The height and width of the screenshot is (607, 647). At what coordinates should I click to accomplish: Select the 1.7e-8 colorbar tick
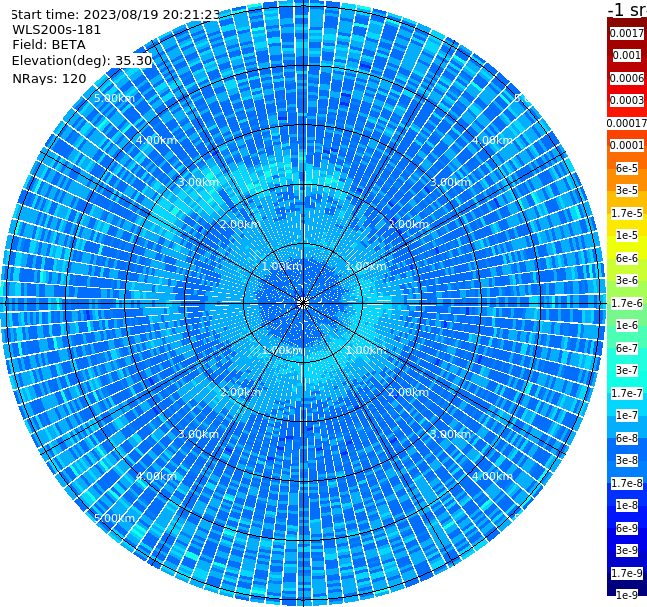tap(627, 483)
